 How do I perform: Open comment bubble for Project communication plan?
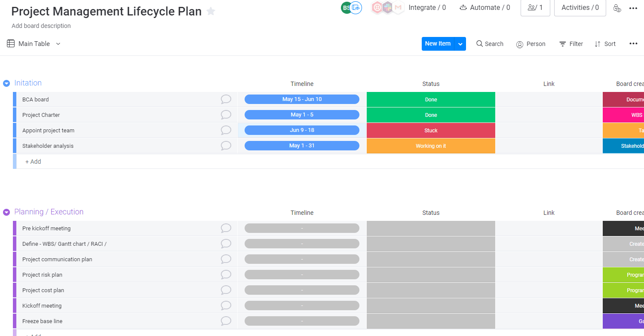click(x=226, y=259)
